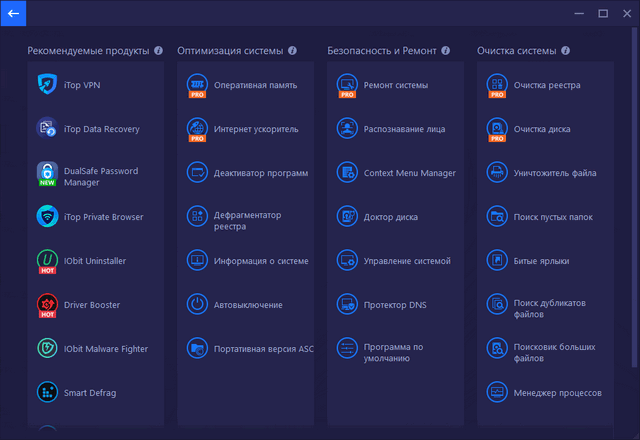Open the iTop VPN shield icon
This screenshot has width=640, height=440.
click(47, 85)
